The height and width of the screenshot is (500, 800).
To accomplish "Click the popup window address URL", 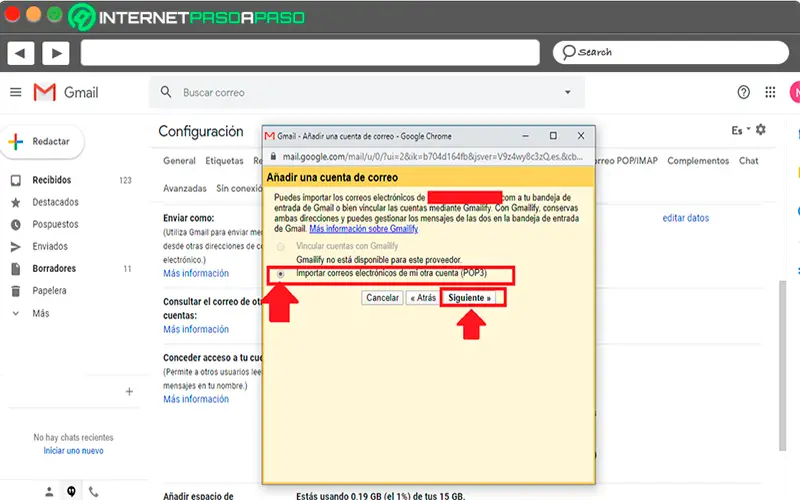I will [433, 157].
